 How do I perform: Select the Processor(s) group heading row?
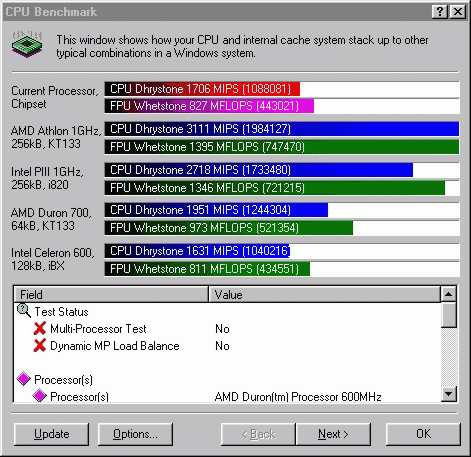point(228,380)
